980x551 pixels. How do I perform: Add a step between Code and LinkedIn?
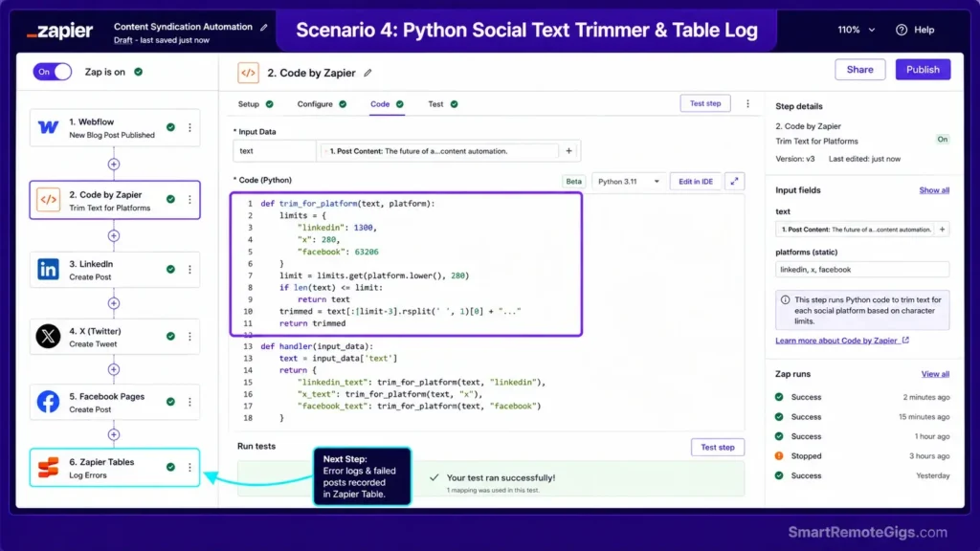pyautogui.click(x=114, y=236)
